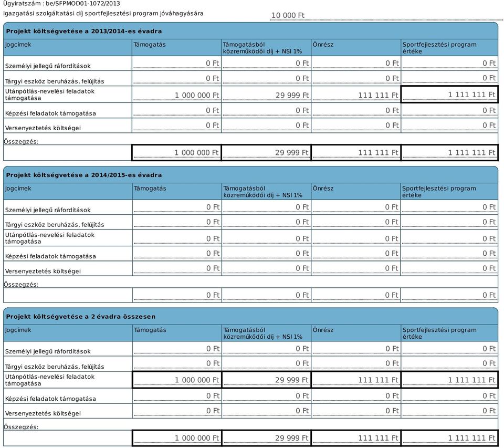Click program értéke field of 2014/2015 Képzési feladatok

(449, 253)
